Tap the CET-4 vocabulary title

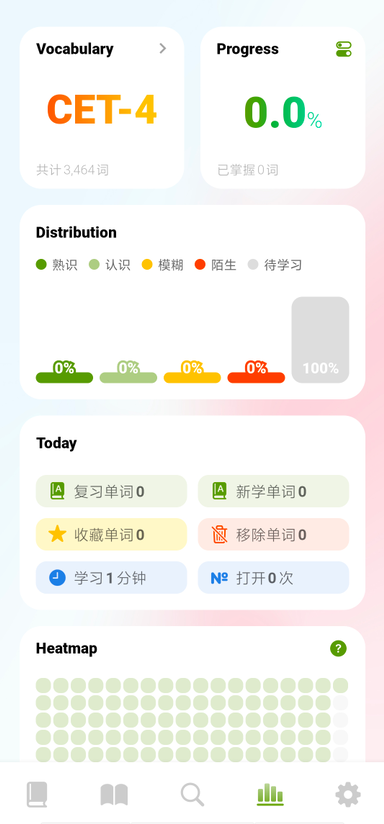pyautogui.click(x=102, y=110)
